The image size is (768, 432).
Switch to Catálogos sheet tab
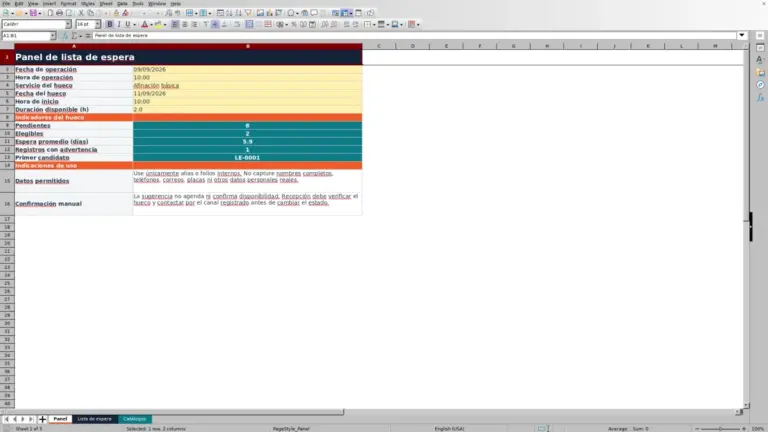point(135,419)
